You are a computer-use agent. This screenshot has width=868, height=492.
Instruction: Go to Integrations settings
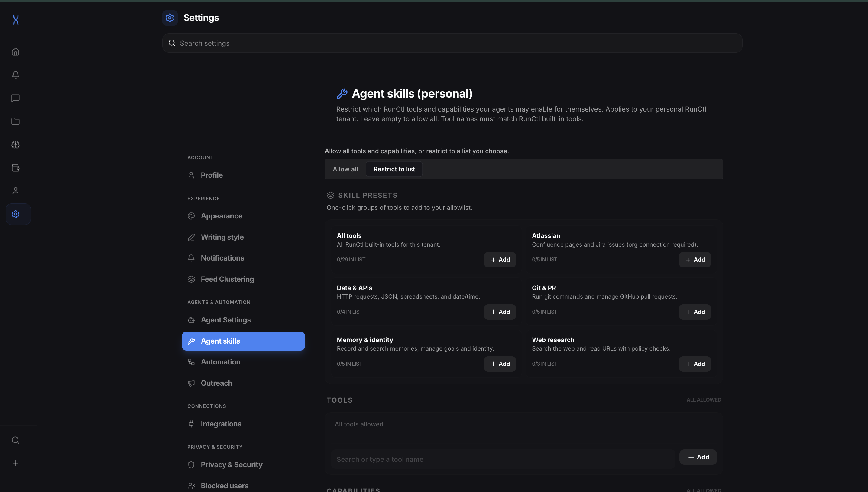point(221,424)
